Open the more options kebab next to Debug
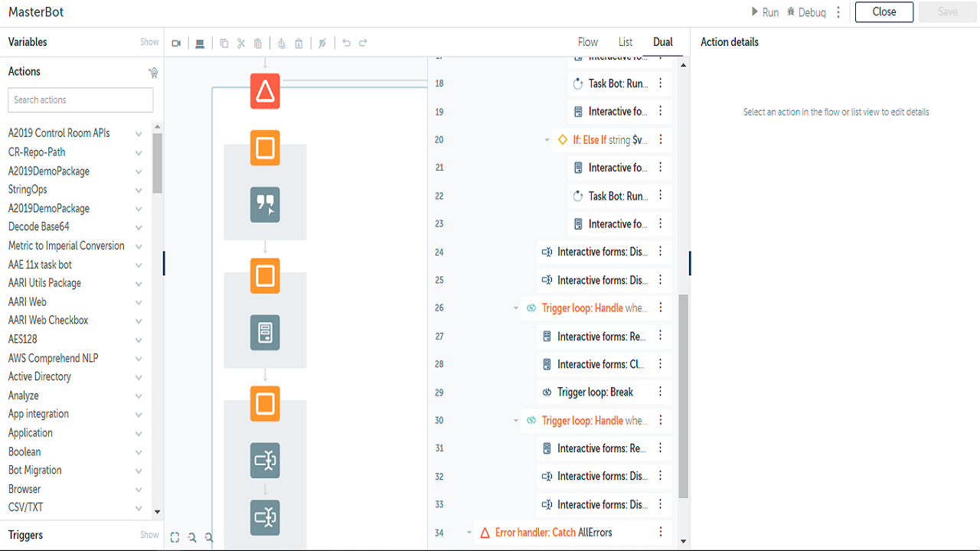 [x=838, y=12]
